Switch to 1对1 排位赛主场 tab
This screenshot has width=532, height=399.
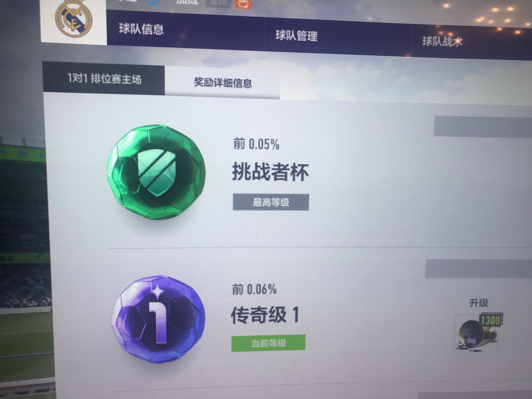pos(104,78)
